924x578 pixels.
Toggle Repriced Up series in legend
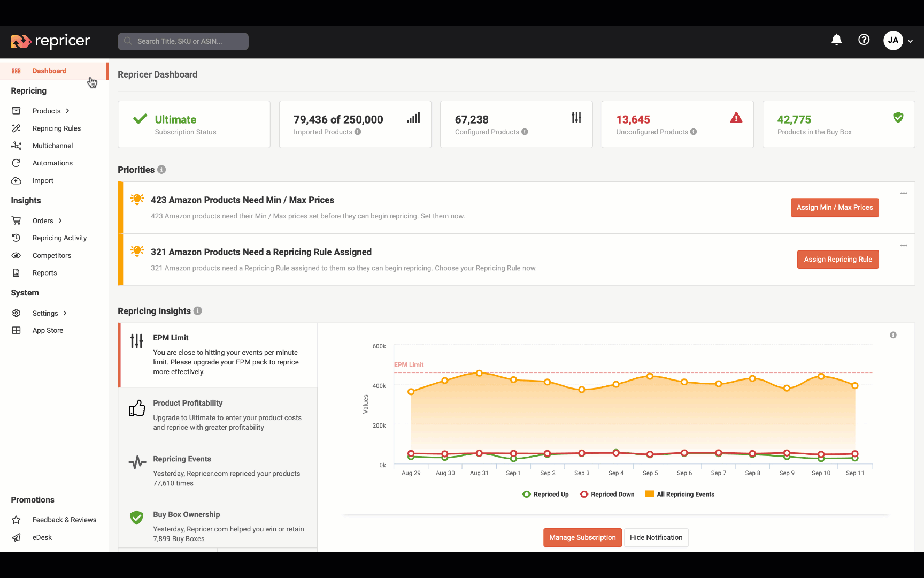coord(545,495)
